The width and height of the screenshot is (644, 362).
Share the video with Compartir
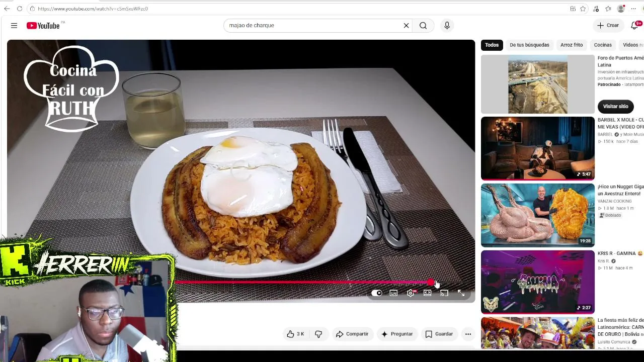click(352, 334)
